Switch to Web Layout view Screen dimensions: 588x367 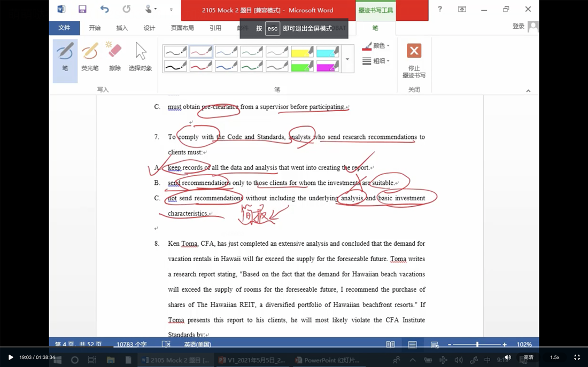[435, 345]
